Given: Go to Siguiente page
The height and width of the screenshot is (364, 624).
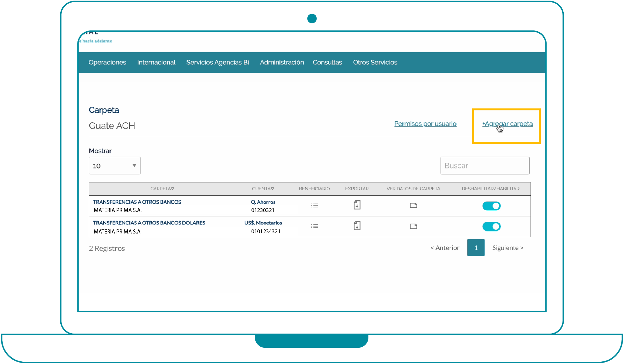Looking at the screenshot, I should click(508, 248).
